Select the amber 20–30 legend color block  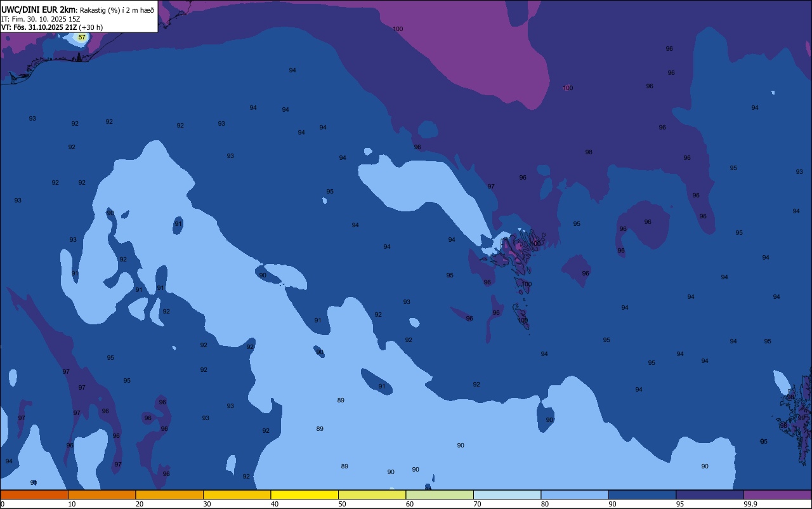169,494
